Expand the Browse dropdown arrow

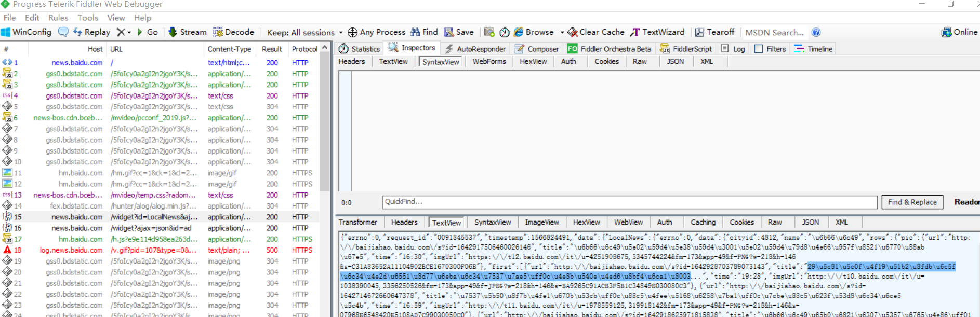[562, 32]
